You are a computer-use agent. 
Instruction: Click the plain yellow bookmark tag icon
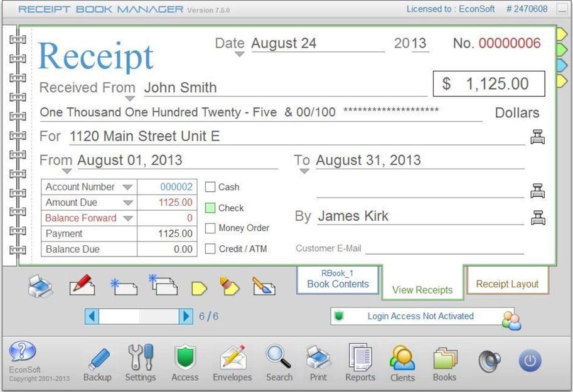(x=199, y=289)
